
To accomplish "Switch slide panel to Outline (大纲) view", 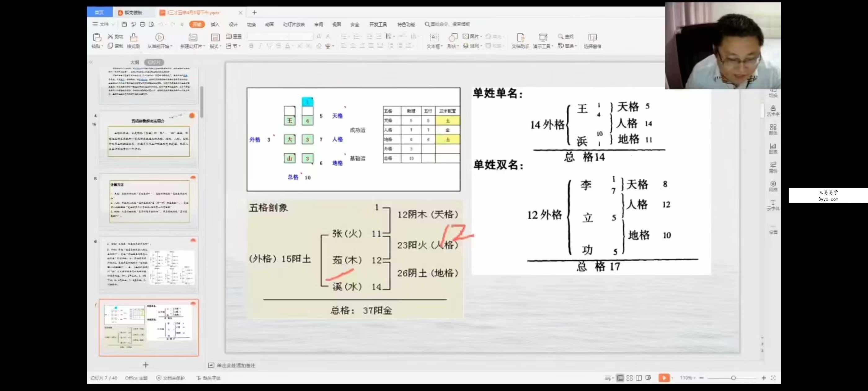I will pos(135,62).
